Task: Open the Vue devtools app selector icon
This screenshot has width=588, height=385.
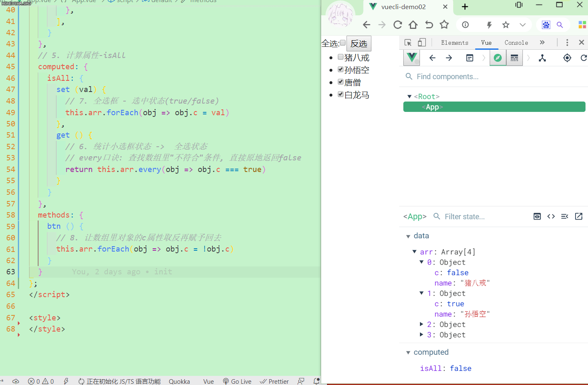Action: 470,58
